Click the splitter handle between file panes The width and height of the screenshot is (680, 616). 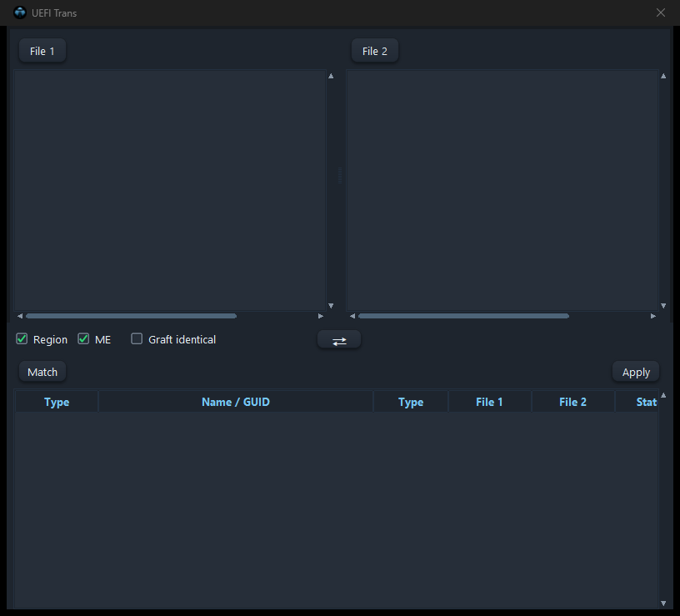pos(339,176)
